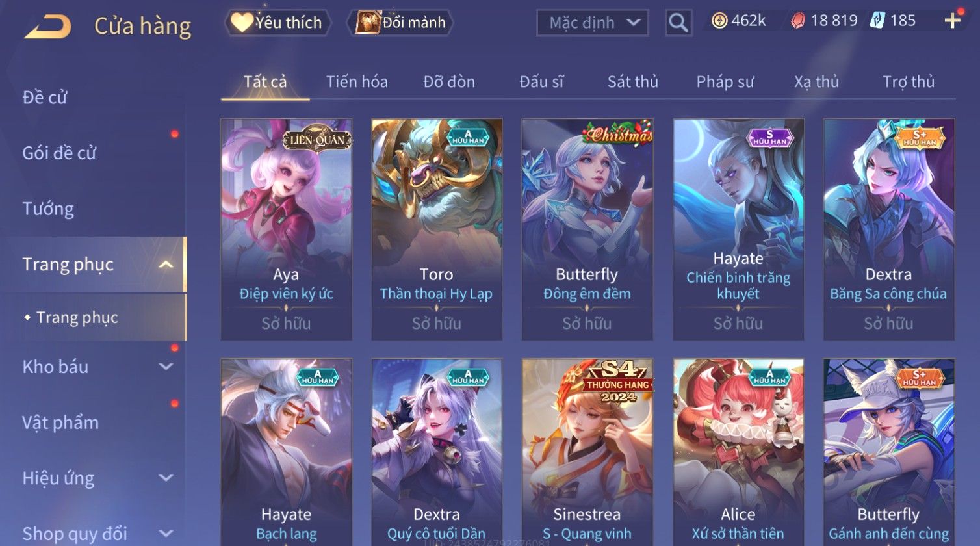Image resolution: width=980 pixels, height=546 pixels.
Task: View Dextra Băng Sa công chúa skin
Action: click(888, 229)
